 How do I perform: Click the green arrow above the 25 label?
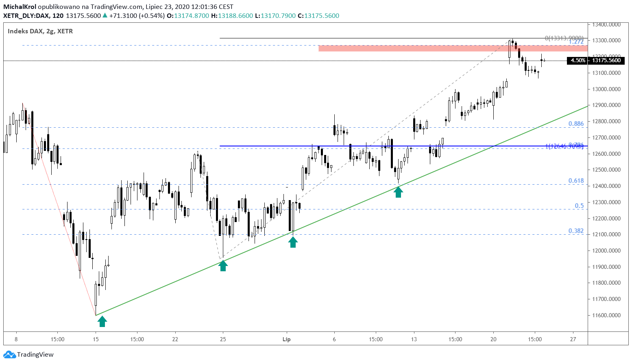click(x=223, y=266)
